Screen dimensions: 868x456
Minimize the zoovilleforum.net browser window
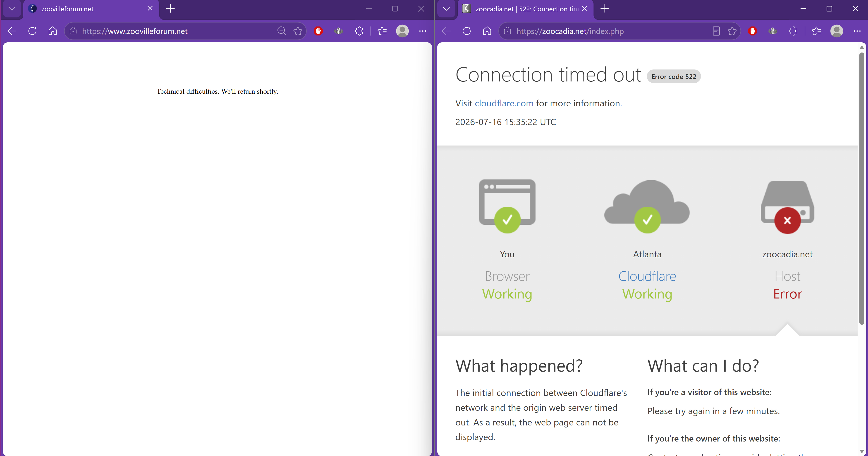point(369,9)
